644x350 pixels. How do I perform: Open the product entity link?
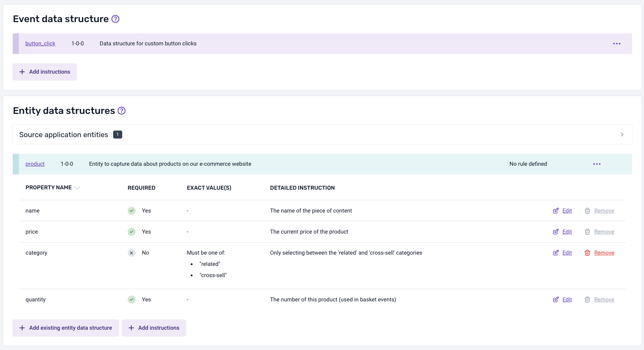click(x=35, y=164)
